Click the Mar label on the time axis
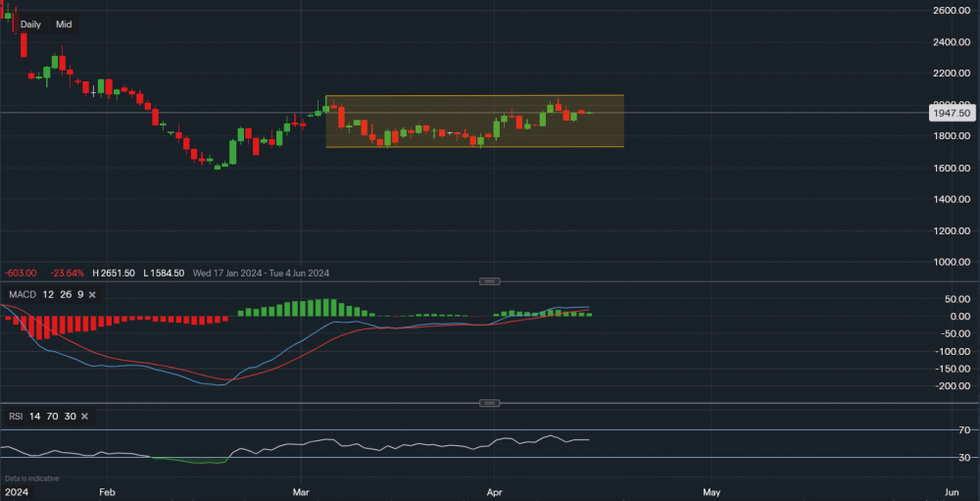980x501 pixels. (x=301, y=488)
